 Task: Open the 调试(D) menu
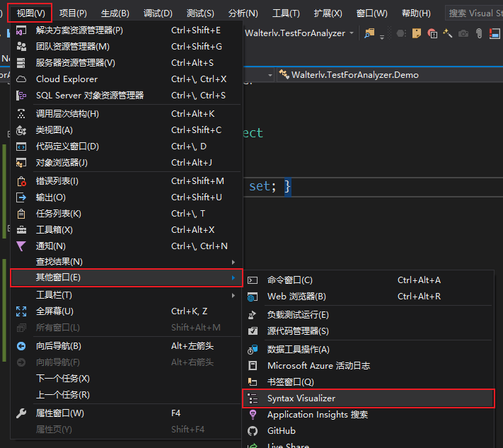pyautogui.click(x=158, y=13)
